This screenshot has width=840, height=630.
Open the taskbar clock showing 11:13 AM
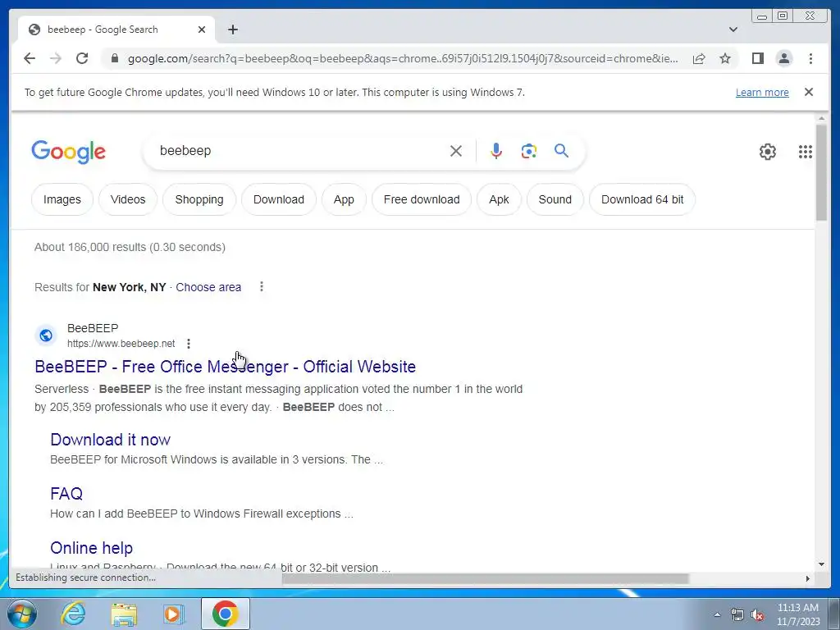(x=798, y=614)
